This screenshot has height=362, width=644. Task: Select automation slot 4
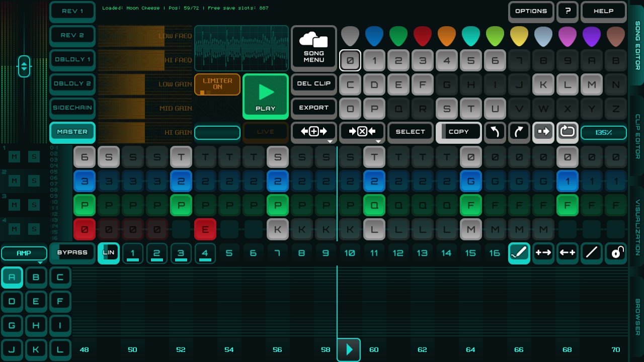click(205, 253)
